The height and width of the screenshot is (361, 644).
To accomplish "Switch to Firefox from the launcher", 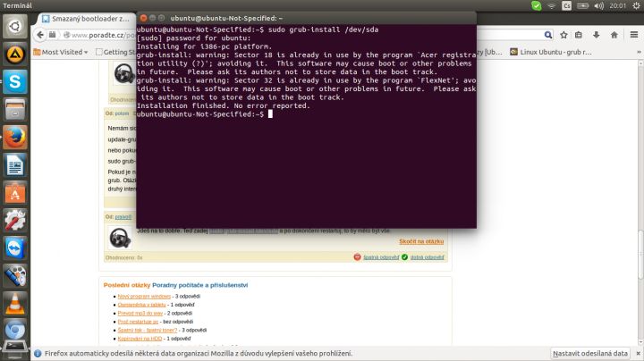I will tap(15, 138).
